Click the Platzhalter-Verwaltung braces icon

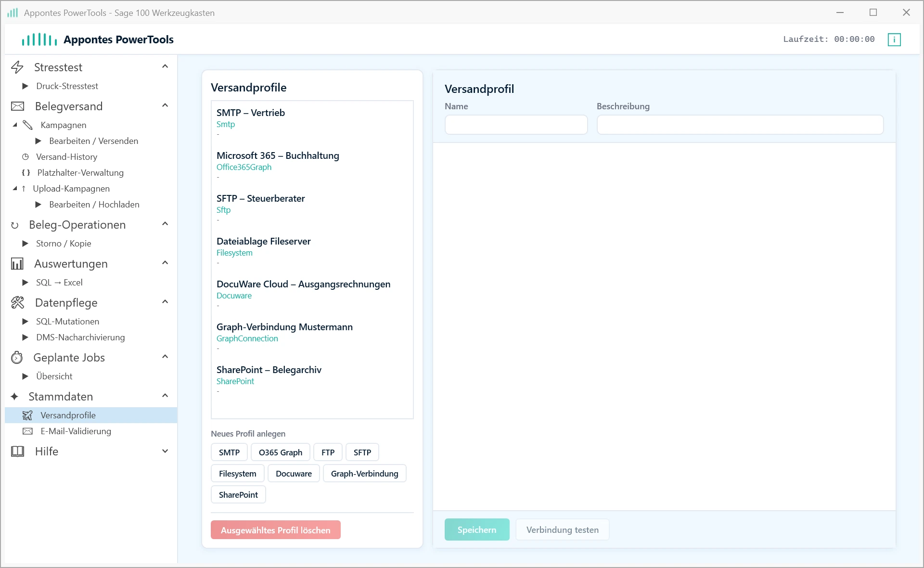tap(26, 173)
